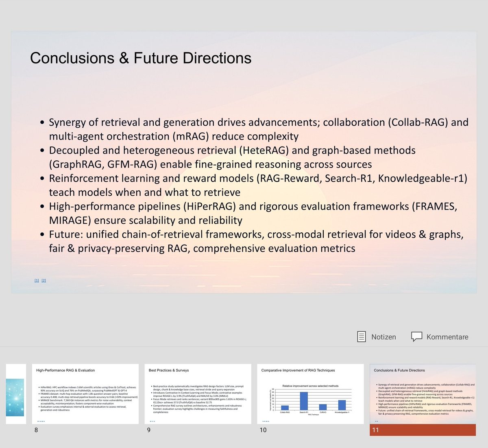
Task: Click the slide number 9 label
Action: [x=149, y=430]
